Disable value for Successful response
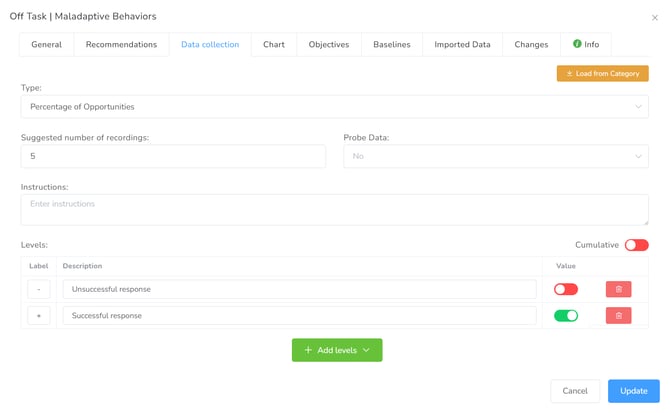Screen dimensions: 670x413 tap(566, 315)
